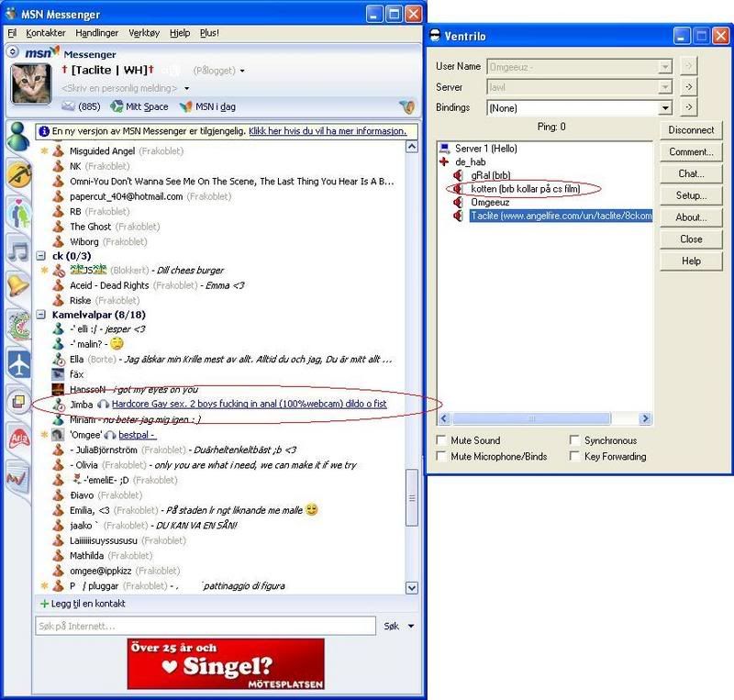Toggle the Mute Sound checkbox
The image size is (734, 700).
click(441, 439)
